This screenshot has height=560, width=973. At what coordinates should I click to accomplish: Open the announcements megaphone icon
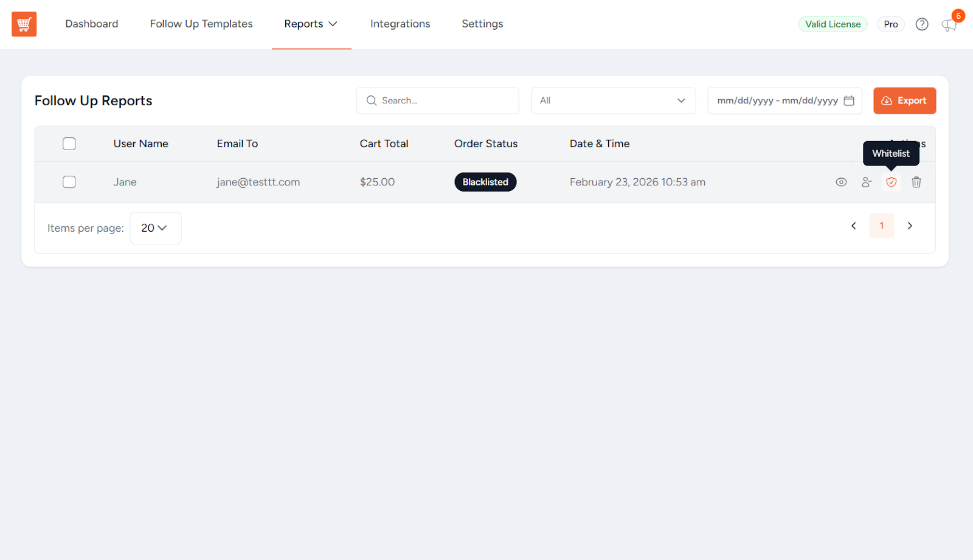[949, 25]
